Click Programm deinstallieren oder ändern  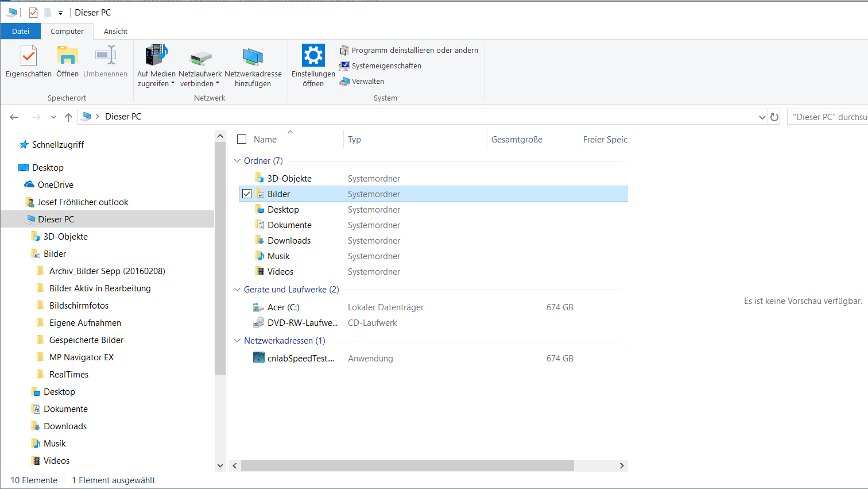tap(414, 51)
